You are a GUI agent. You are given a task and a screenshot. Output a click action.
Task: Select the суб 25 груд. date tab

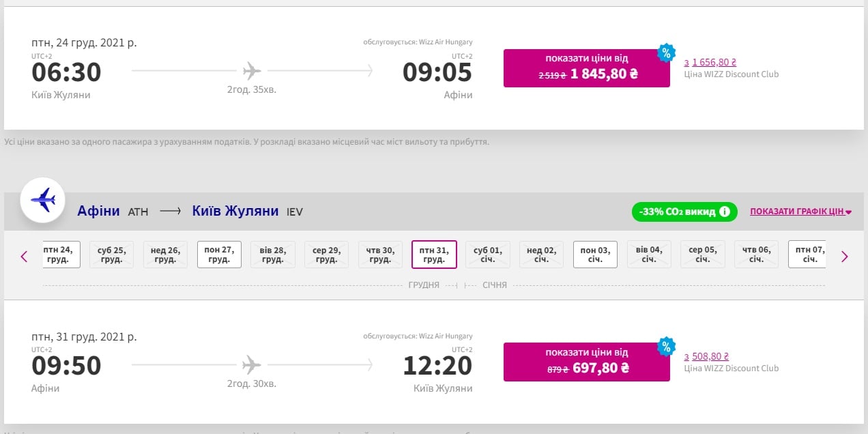pyautogui.click(x=111, y=255)
